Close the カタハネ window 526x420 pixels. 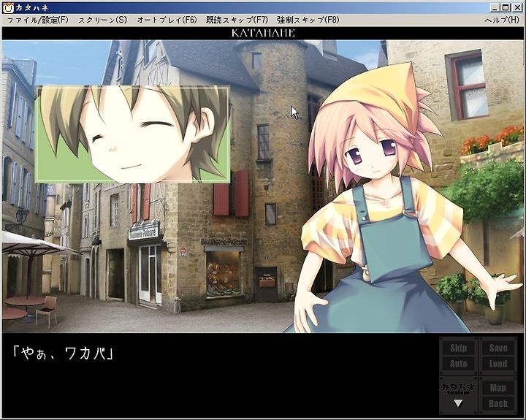(517, 7)
